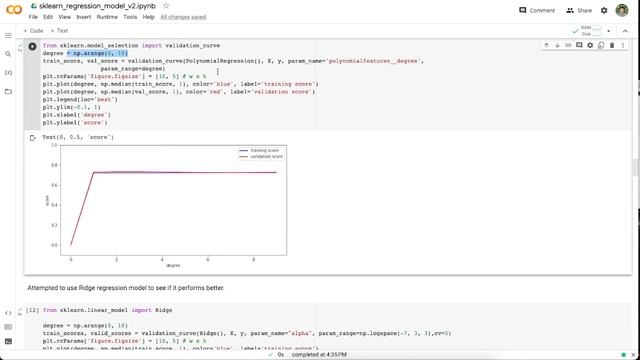Add a new Text cell
640x360 pixels.
[60, 31]
